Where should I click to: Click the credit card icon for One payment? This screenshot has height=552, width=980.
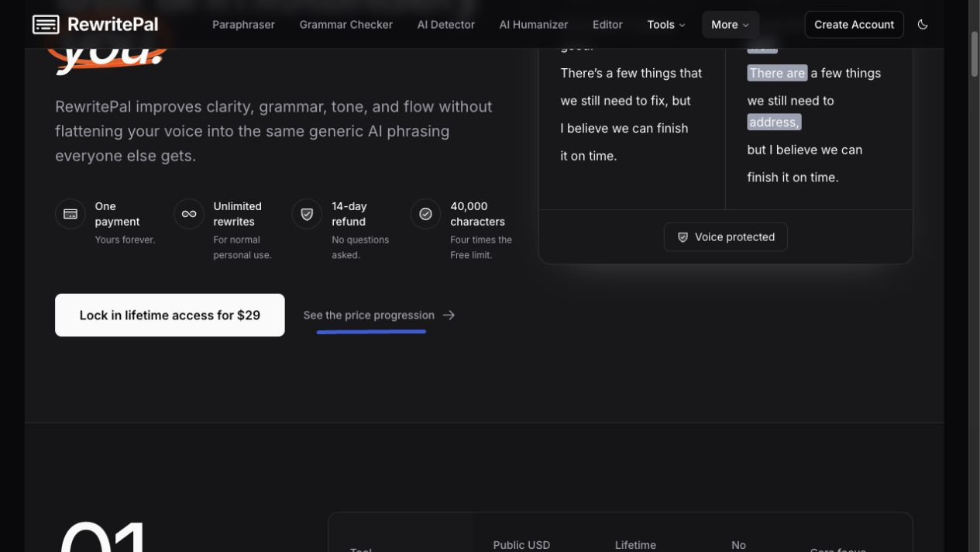70,214
